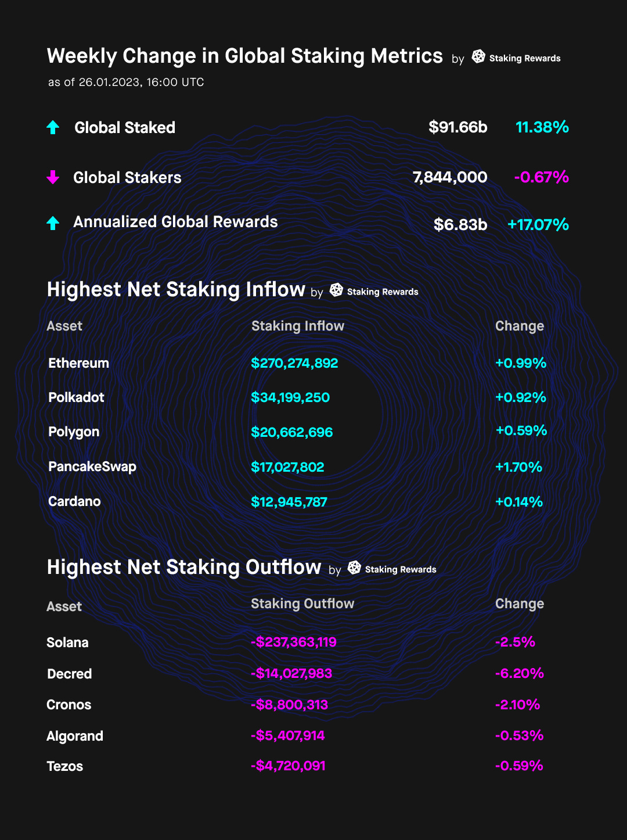The image size is (627, 840).
Task: Click the 'Highest Net Staking Inflow' heading
Action: pyautogui.click(x=176, y=289)
